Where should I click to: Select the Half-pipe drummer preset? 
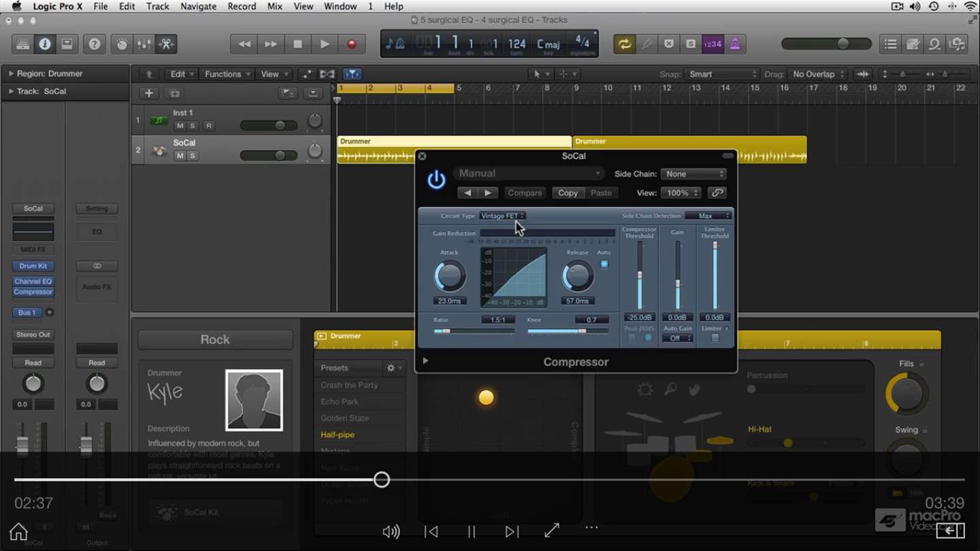tap(338, 435)
